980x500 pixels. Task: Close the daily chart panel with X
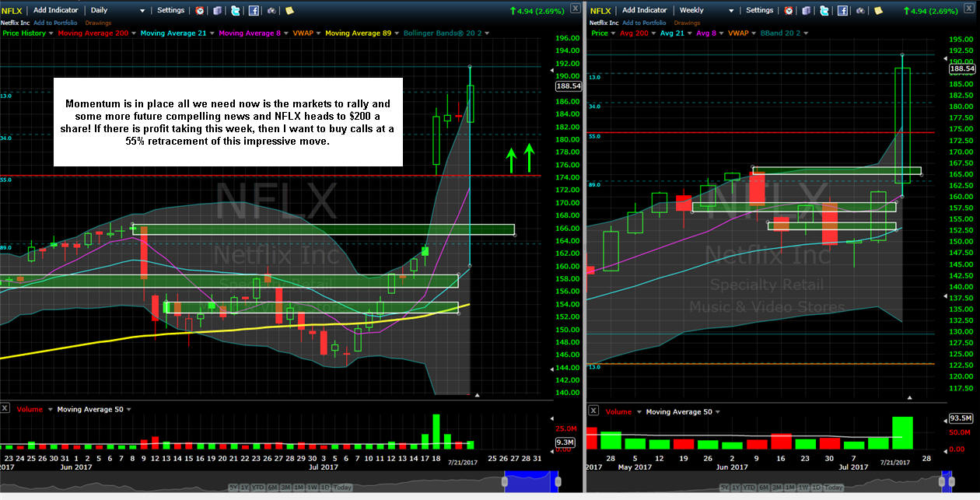pyautogui.click(x=574, y=9)
